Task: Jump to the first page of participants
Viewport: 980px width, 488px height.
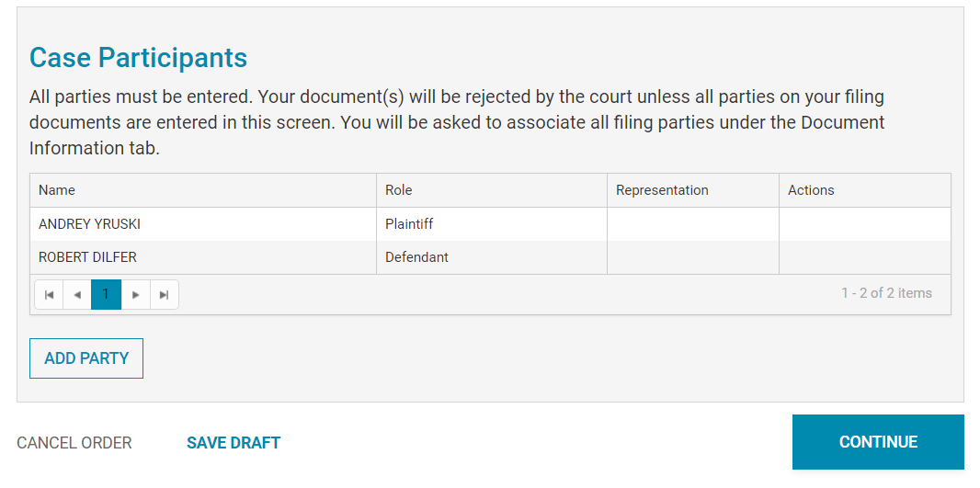Action: coord(49,295)
